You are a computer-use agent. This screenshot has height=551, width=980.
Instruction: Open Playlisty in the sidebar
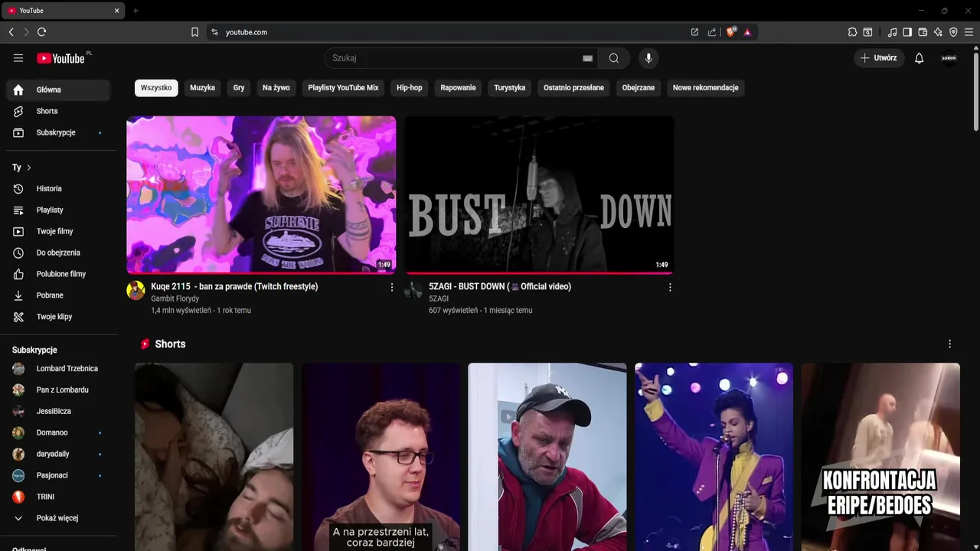(x=58, y=210)
